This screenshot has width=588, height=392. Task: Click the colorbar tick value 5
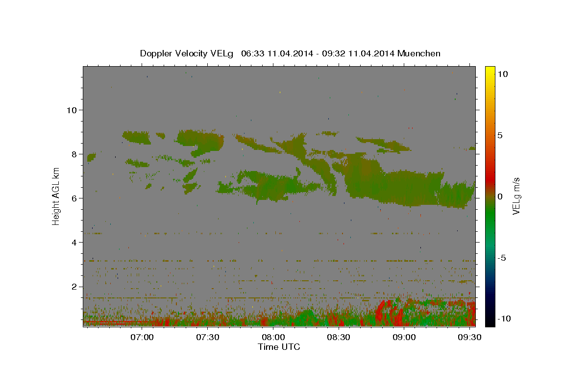pos(500,135)
